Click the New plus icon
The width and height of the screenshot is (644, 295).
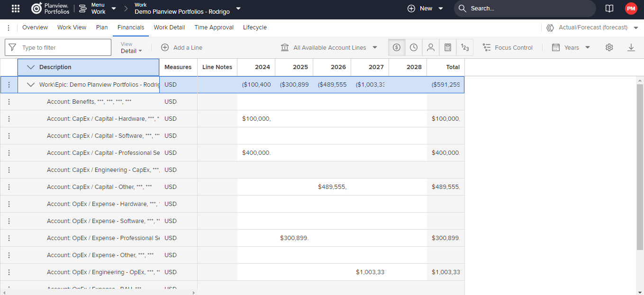[411, 9]
